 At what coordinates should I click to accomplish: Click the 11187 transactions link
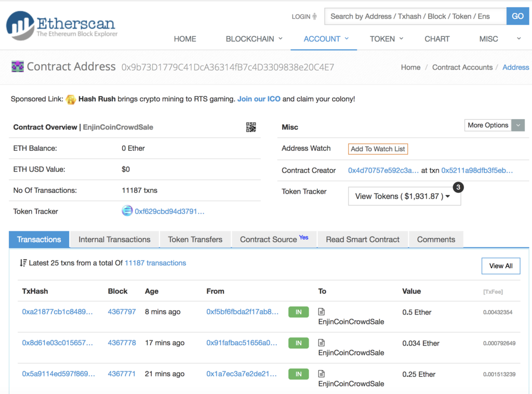click(x=155, y=263)
